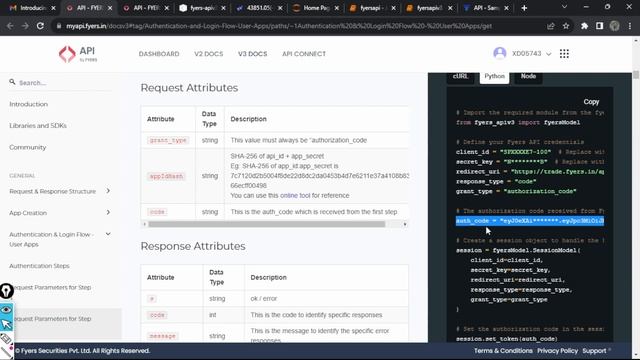The width and height of the screenshot is (640, 360).
Task: Click the spotlight icon in overlay toolbar
Action: (6, 291)
